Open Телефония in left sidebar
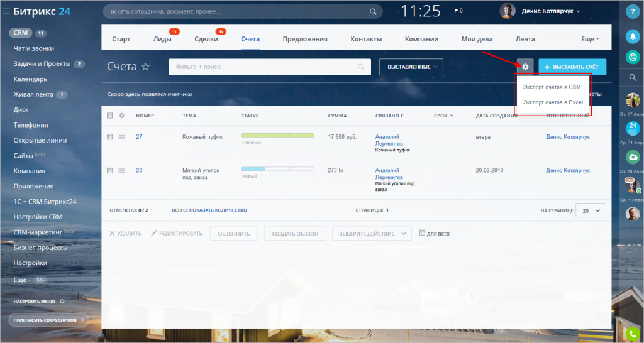644x343 pixels. (31, 125)
